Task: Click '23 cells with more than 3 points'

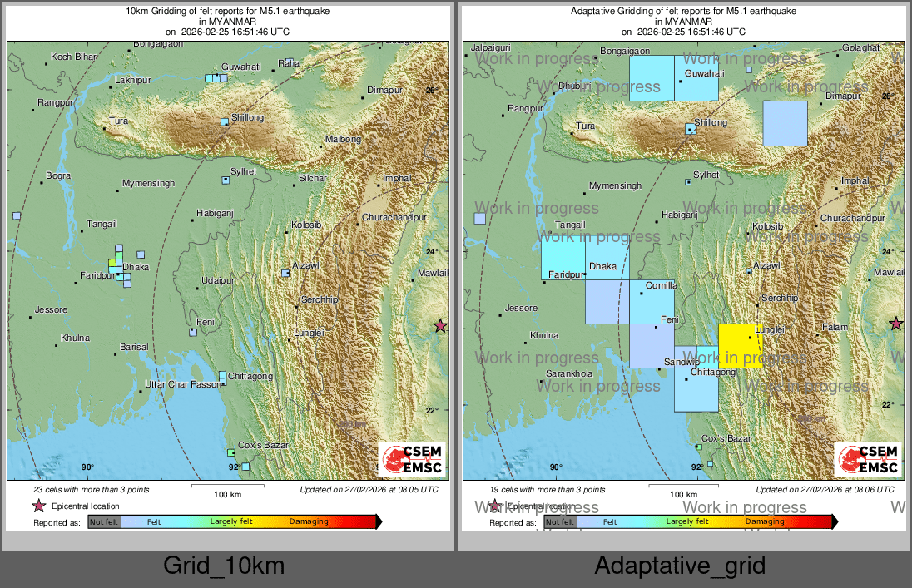Action: tap(92, 490)
